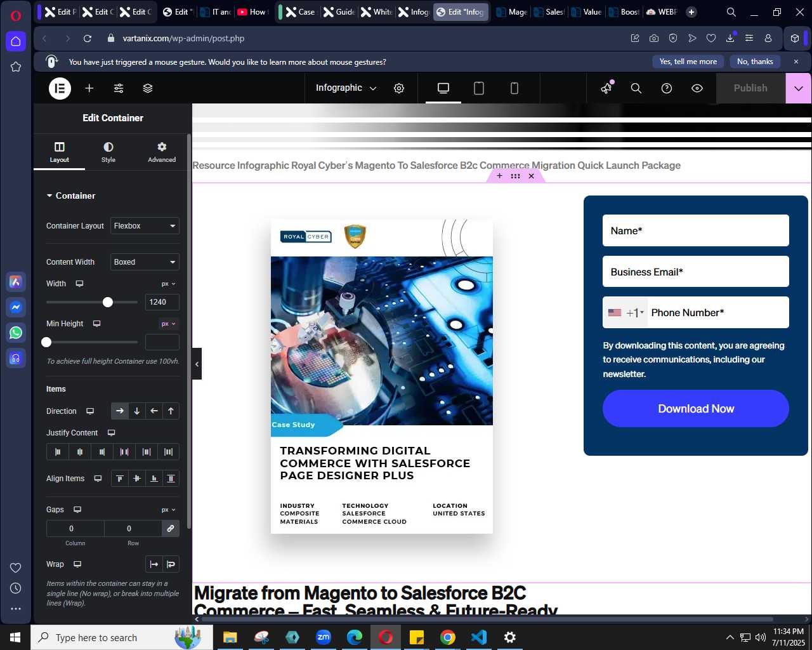Change Gaps unit px dropdown

[169, 510]
